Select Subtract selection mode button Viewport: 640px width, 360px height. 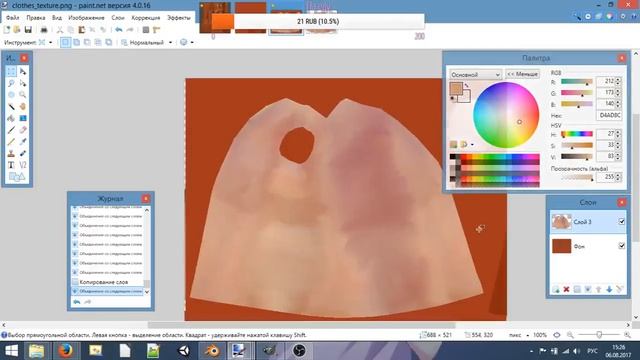point(87,42)
